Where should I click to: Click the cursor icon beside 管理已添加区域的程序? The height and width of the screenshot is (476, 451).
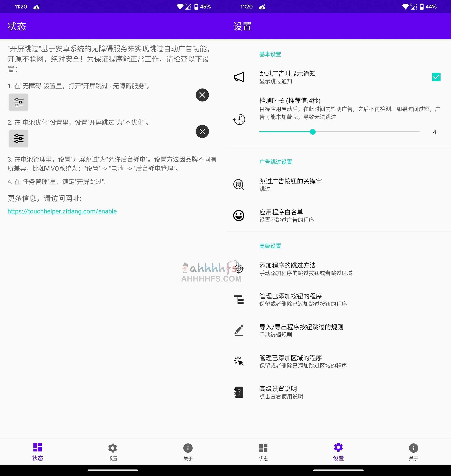coord(239,361)
